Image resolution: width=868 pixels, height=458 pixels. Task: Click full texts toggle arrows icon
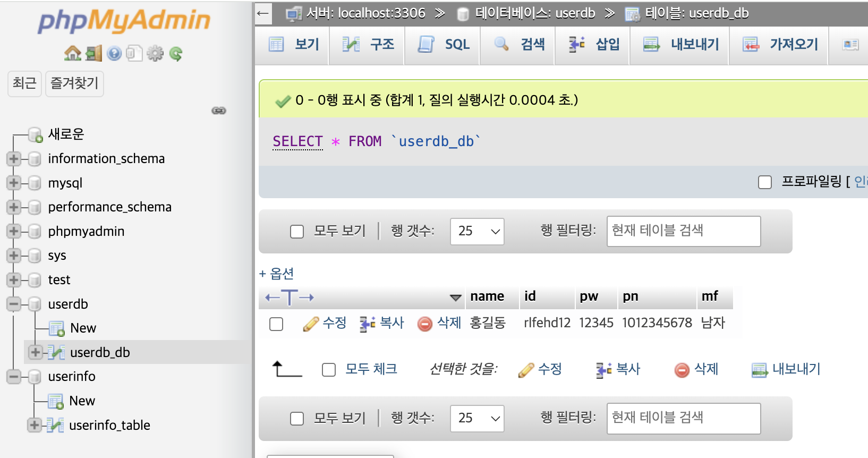[x=290, y=298]
